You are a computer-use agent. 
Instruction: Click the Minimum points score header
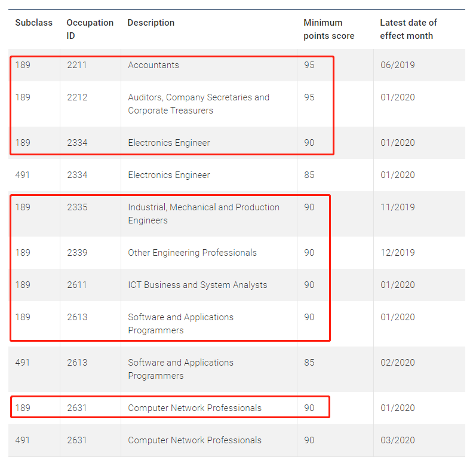[x=329, y=29]
